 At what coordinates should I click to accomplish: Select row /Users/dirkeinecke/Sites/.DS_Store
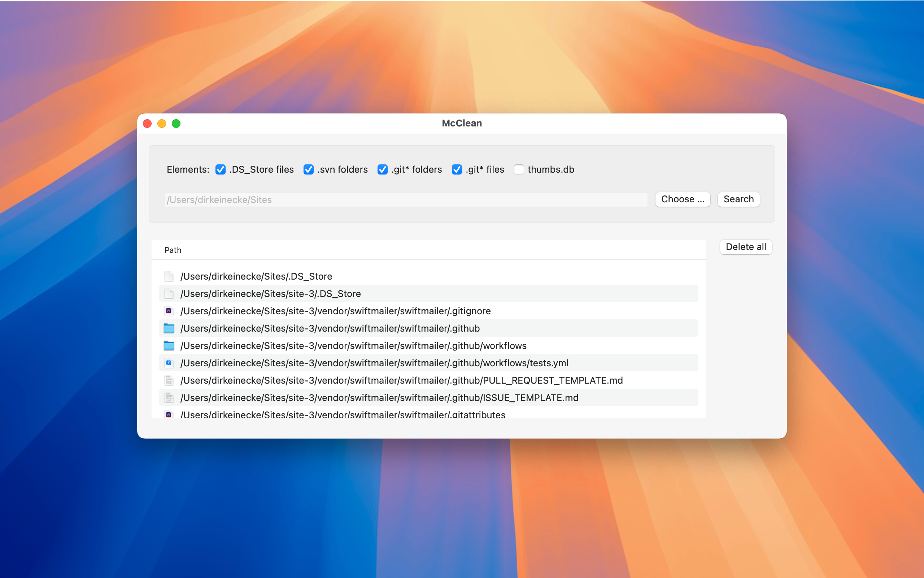point(428,276)
